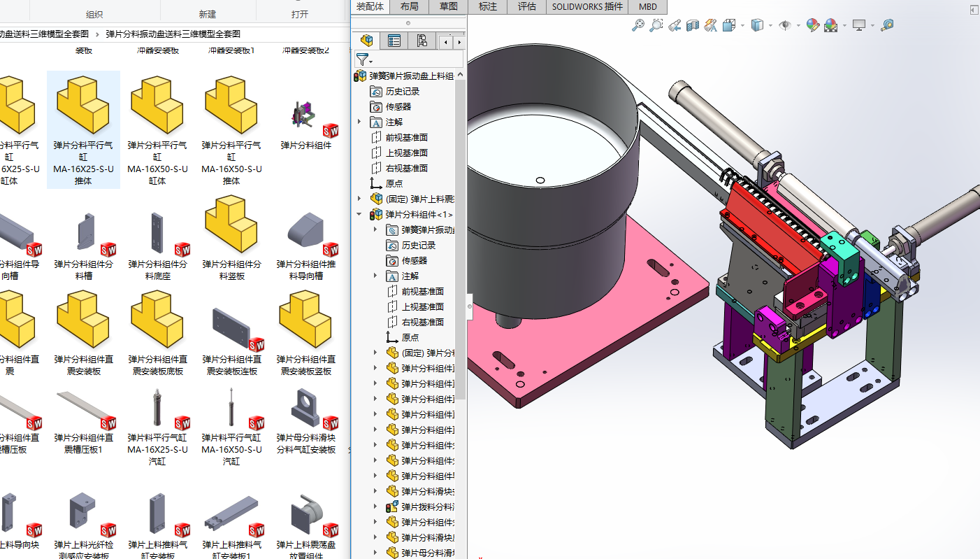Open the SOLIDWORKS 插件 tab

click(586, 7)
